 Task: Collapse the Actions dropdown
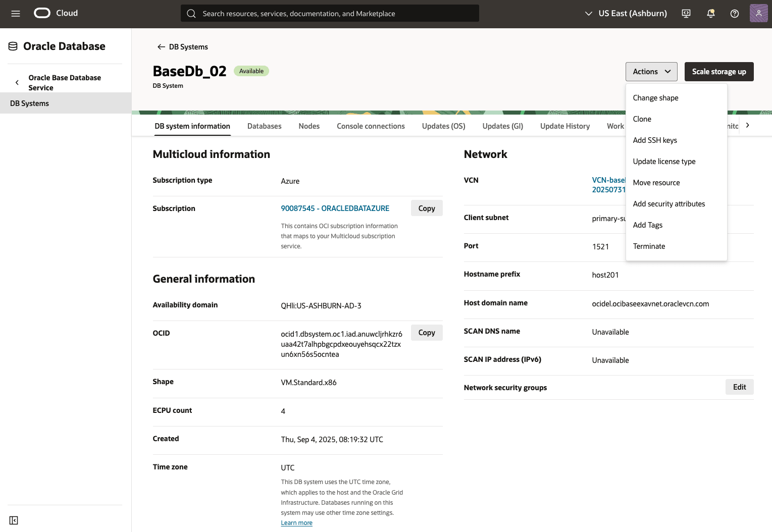(651, 72)
